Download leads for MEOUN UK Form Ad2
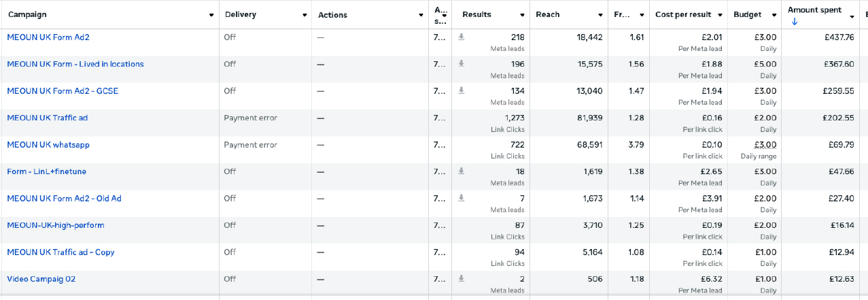868x300 pixels. point(462,37)
